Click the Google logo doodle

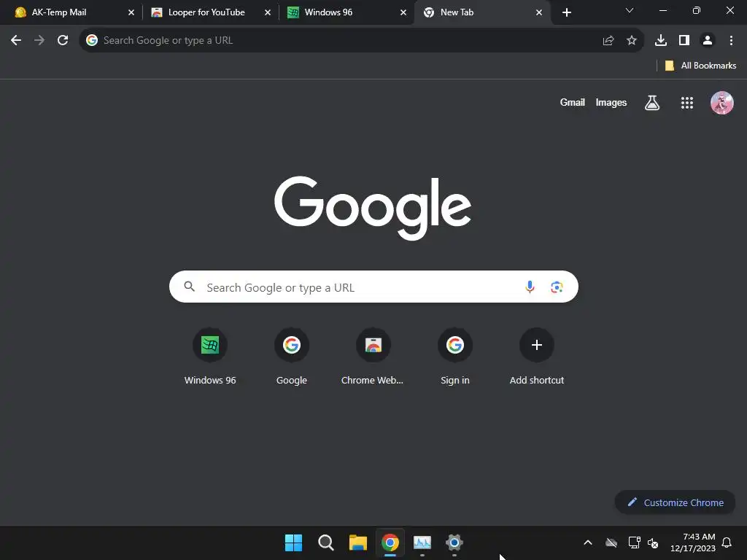(373, 208)
